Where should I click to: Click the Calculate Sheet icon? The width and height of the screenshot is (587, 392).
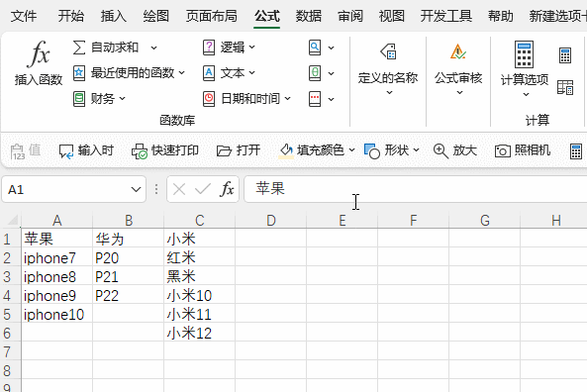coord(565,88)
